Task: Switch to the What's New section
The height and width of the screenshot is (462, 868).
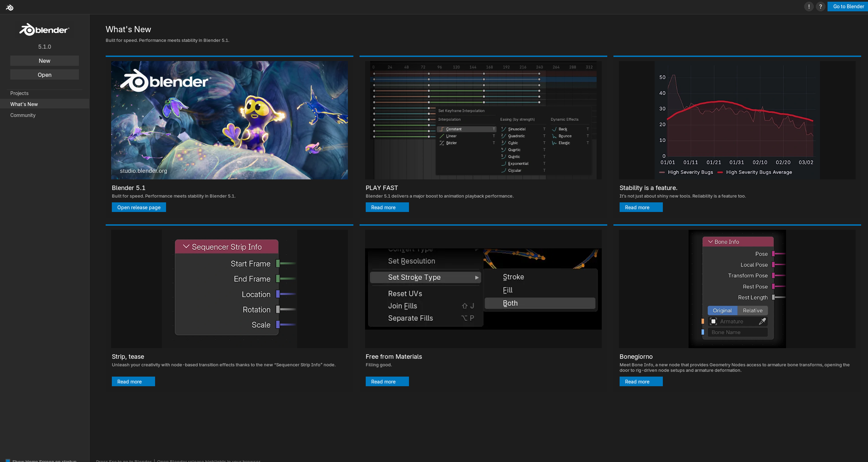Action: 24,104
